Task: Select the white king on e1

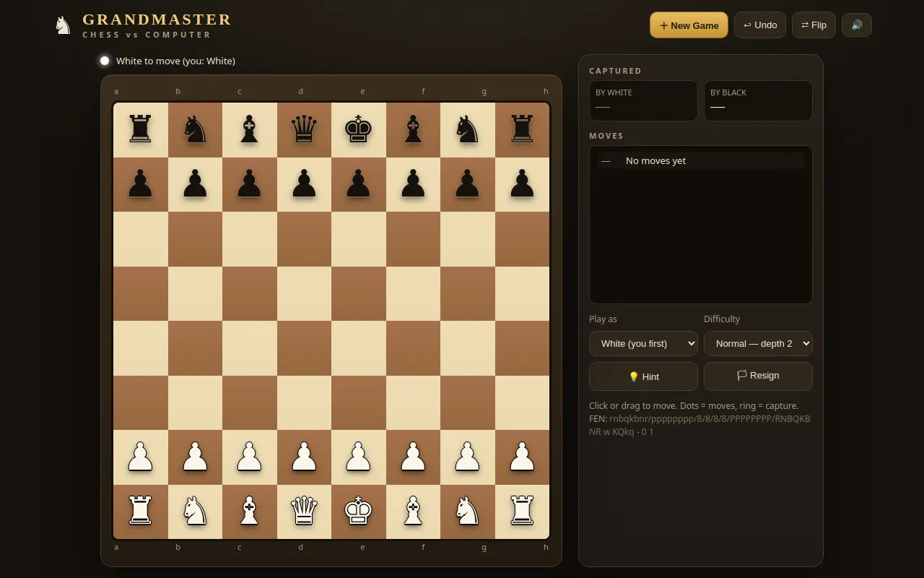Action: [359, 512]
